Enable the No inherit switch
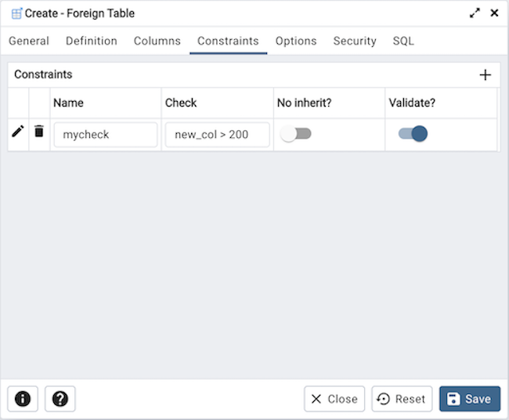The height and width of the screenshot is (420, 509). pyautogui.click(x=297, y=134)
